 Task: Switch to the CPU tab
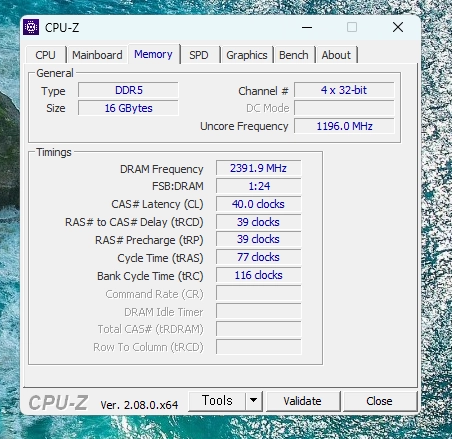point(46,55)
